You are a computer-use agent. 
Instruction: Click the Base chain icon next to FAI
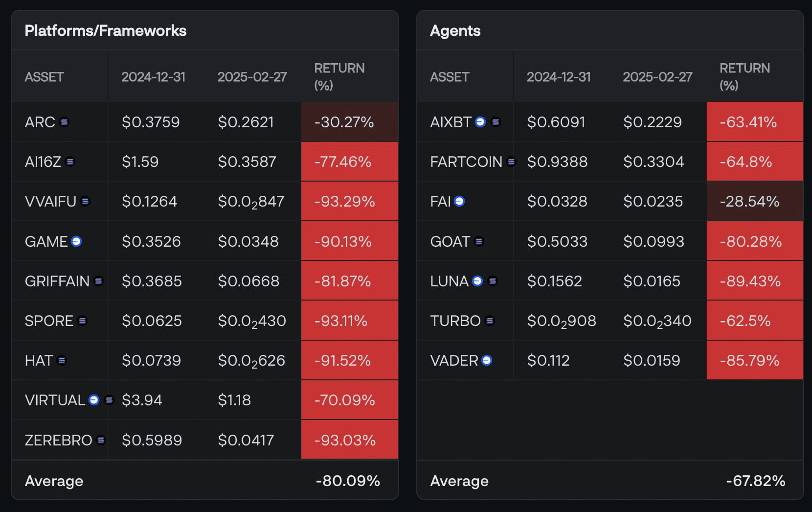coord(459,201)
